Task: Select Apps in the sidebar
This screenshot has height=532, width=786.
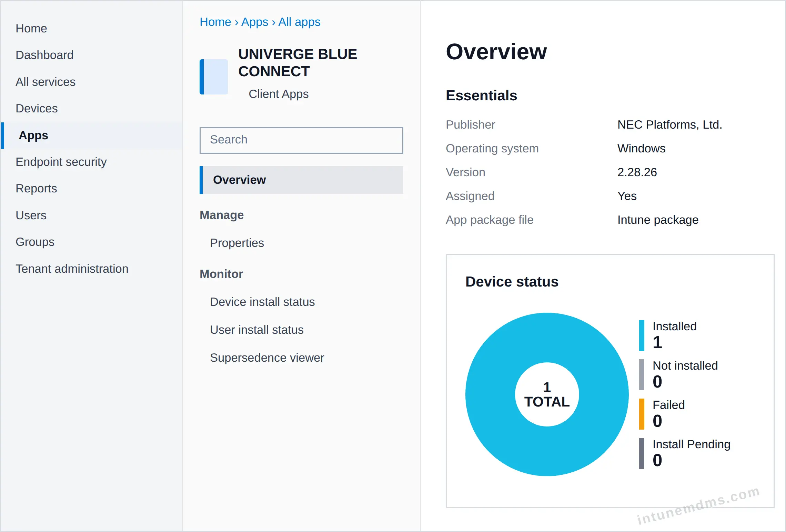Action: 92,135
